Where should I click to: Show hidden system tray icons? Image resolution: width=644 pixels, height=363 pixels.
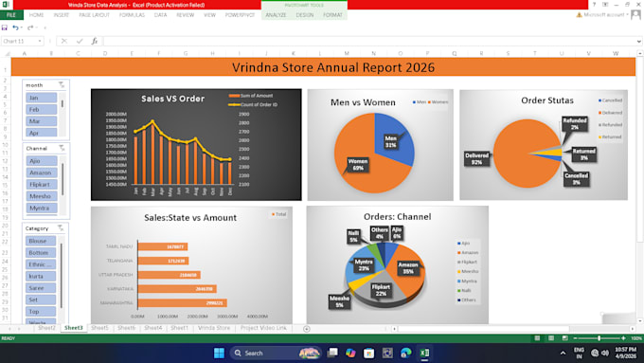(x=563, y=354)
